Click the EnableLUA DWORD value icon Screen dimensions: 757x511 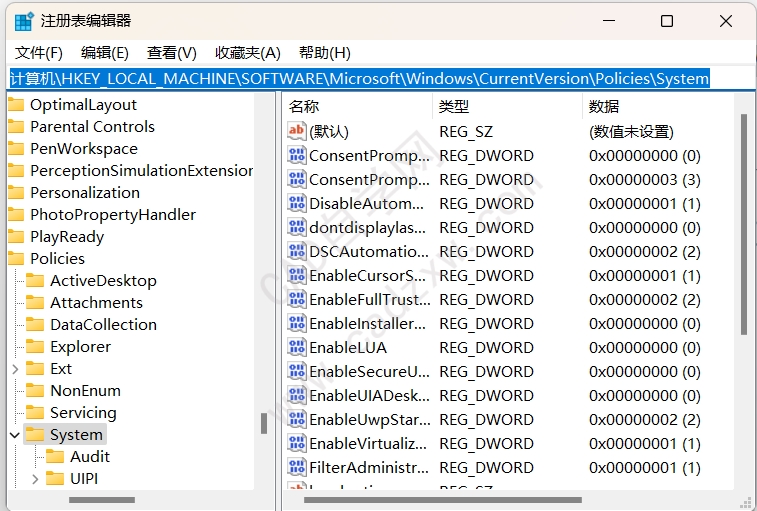(296, 347)
